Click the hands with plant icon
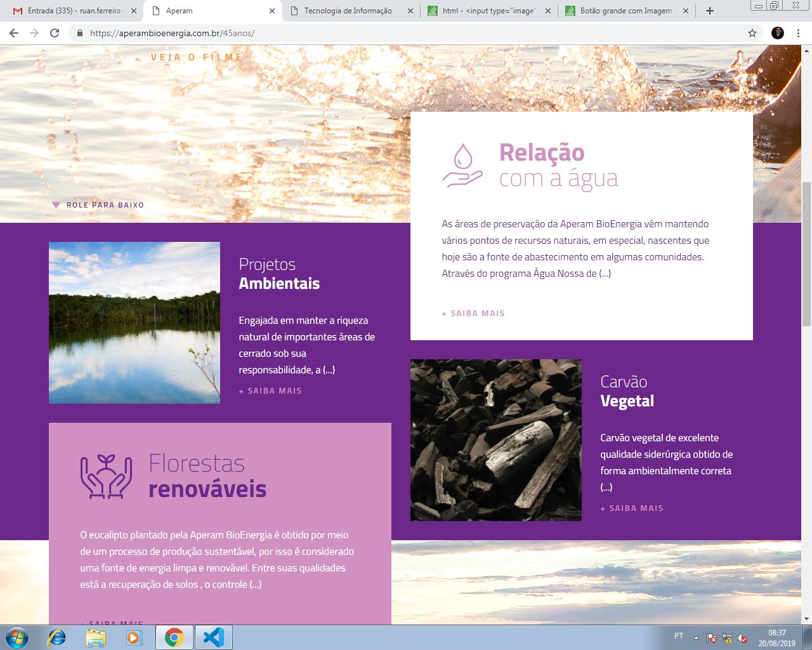The width and height of the screenshot is (812, 650). pos(106,475)
